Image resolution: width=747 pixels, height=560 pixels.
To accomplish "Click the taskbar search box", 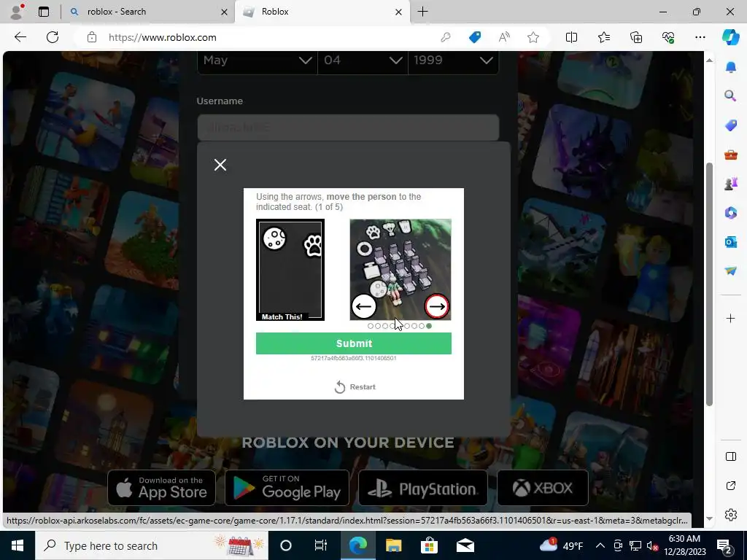I will click(152, 545).
